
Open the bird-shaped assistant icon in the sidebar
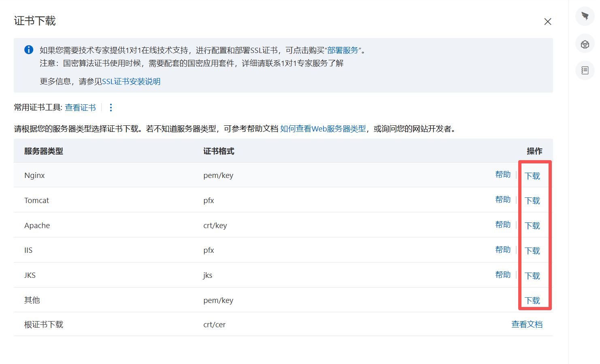point(585,16)
